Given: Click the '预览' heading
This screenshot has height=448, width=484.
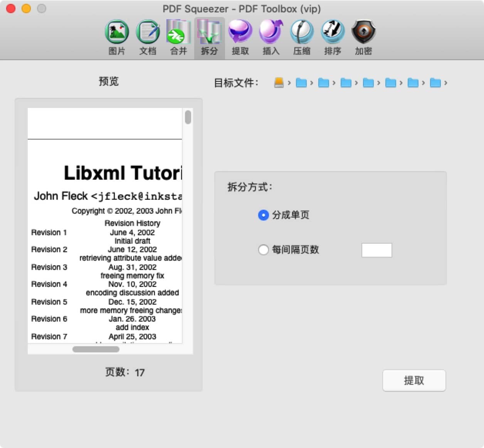Looking at the screenshot, I should (x=109, y=81).
